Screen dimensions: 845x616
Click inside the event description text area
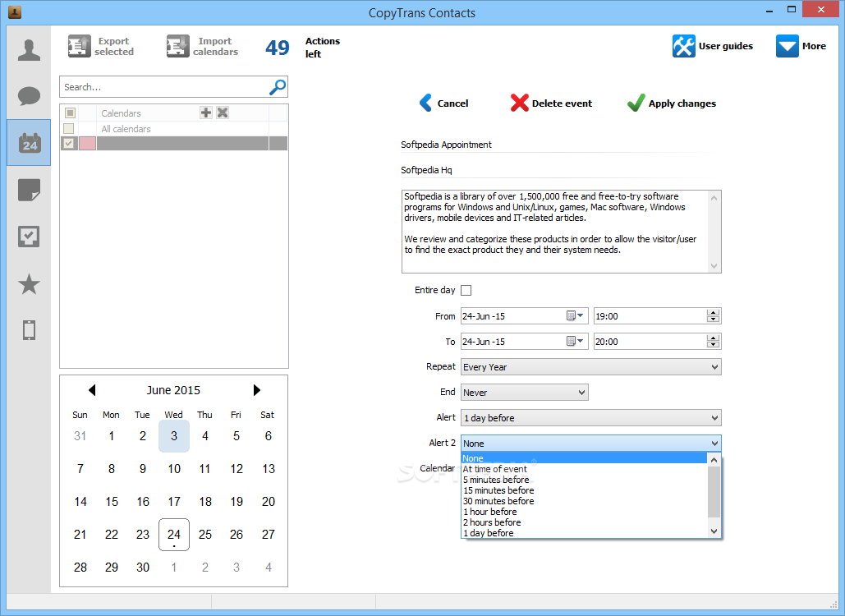click(x=555, y=231)
